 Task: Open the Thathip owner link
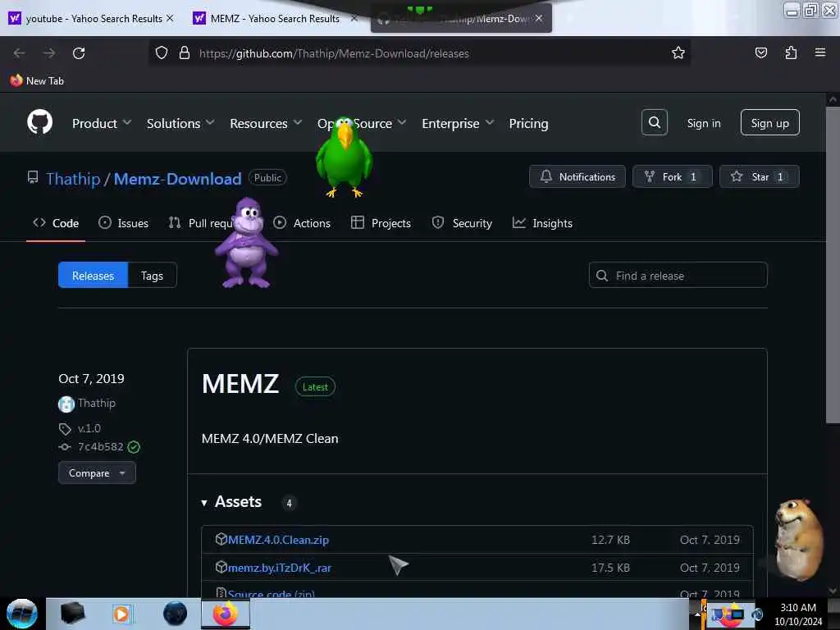click(73, 178)
